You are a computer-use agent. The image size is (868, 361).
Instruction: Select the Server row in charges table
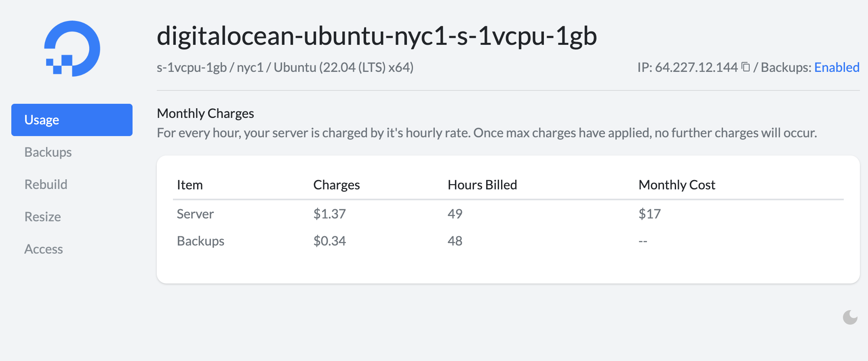(x=508, y=214)
